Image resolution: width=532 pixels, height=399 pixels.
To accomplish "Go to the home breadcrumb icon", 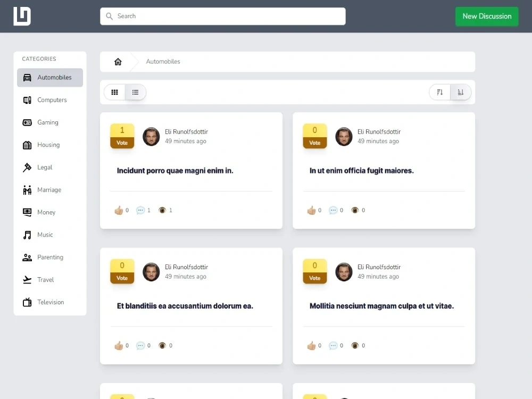I will (x=118, y=62).
